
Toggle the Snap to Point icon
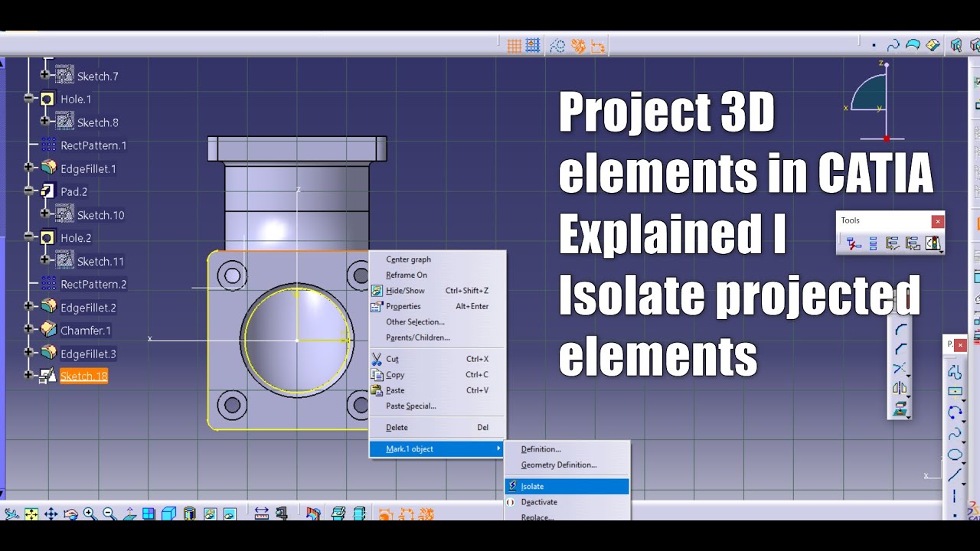[533, 45]
